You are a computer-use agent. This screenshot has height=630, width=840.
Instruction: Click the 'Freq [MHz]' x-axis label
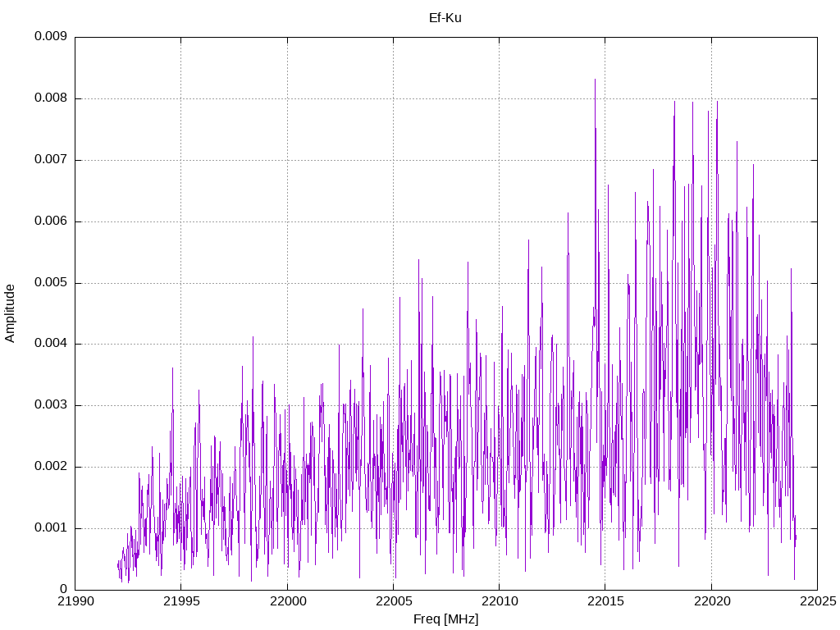coord(445,619)
